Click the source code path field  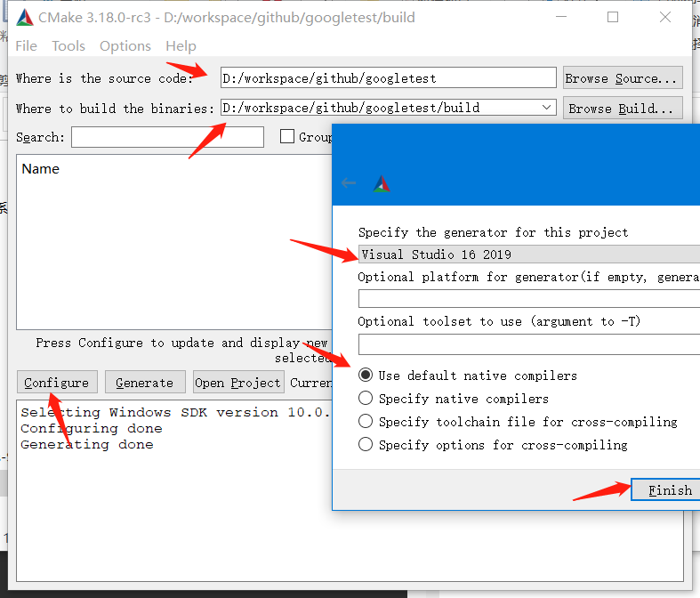pos(389,77)
